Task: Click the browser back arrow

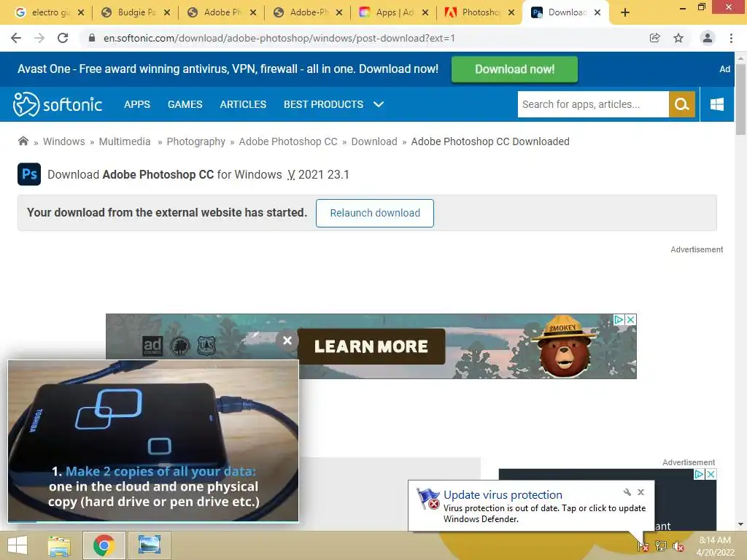Action: pos(16,38)
